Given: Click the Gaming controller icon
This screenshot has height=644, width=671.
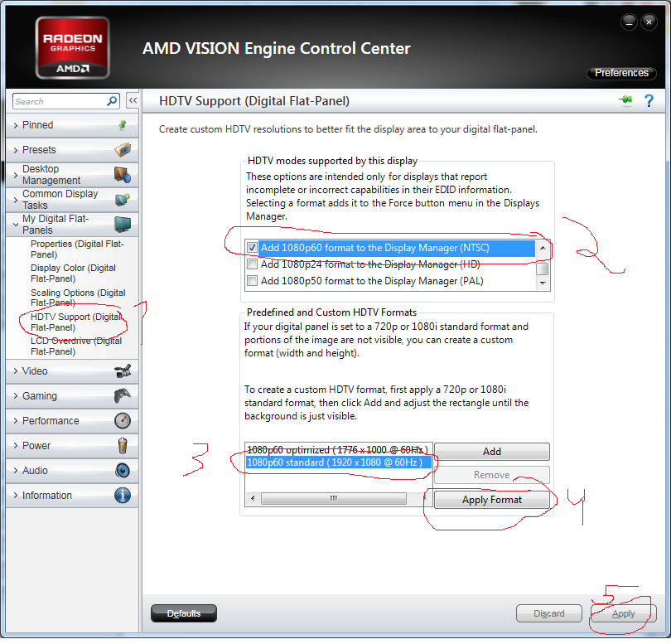Looking at the screenshot, I should (123, 396).
